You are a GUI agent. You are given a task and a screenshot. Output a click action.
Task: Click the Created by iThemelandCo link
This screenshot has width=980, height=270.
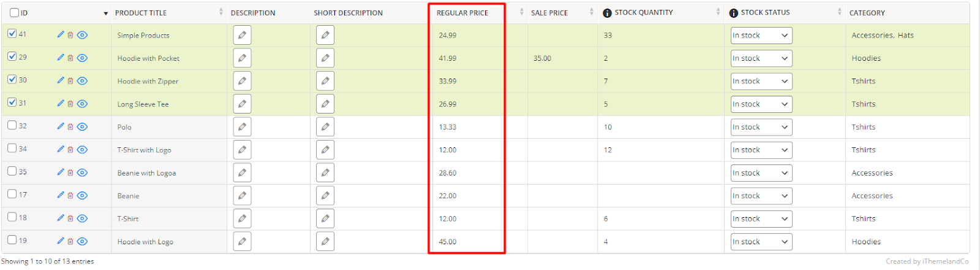coord(927,261)
